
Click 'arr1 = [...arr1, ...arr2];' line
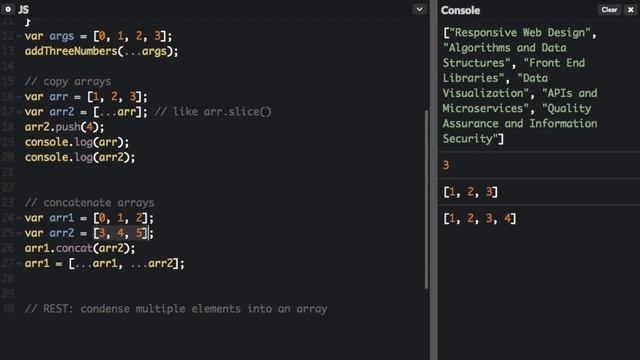coord(104,263)
